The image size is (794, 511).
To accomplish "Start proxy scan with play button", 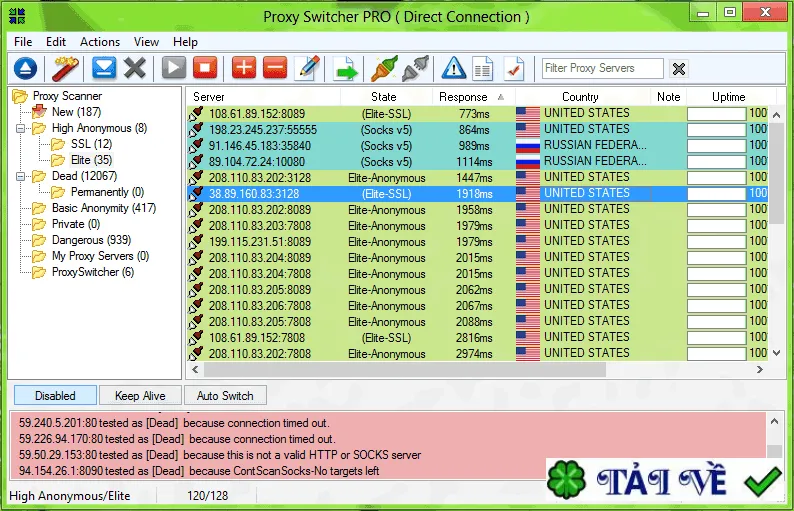I will tap(174, 68).
